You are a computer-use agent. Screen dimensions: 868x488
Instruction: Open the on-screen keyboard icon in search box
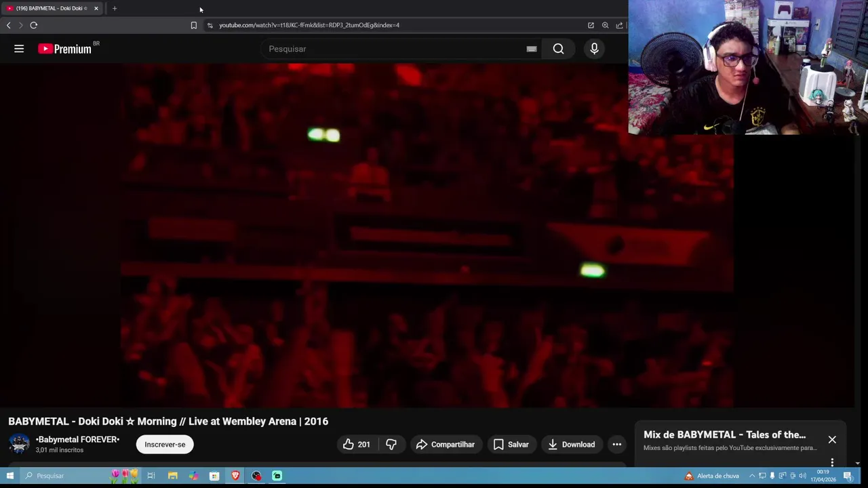pos(532,49)
